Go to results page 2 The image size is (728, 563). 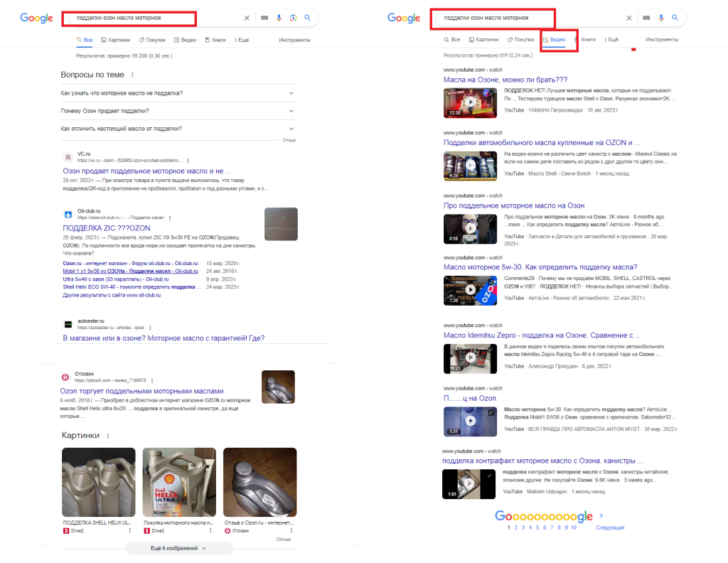(515, 527)
